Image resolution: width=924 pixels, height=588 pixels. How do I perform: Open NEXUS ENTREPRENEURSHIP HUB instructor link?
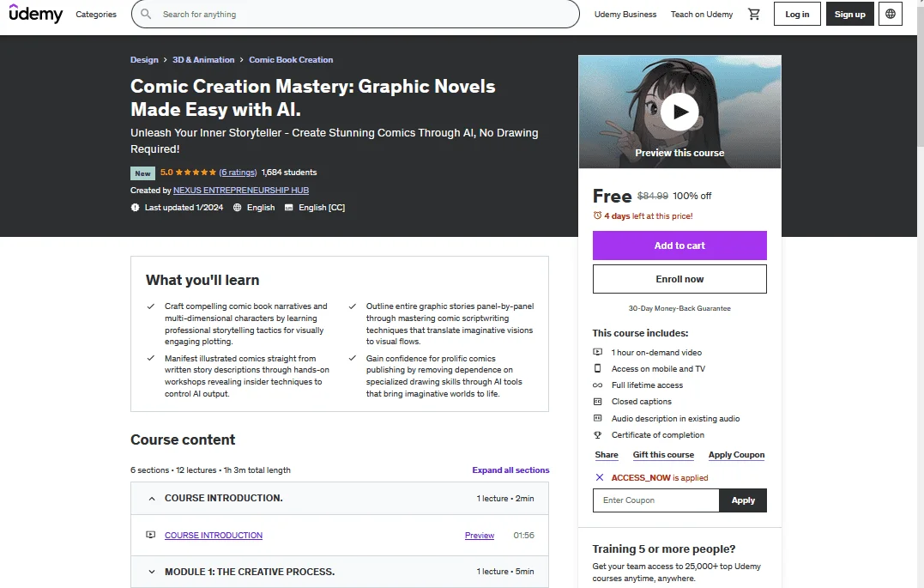click(x=241, y=190)
